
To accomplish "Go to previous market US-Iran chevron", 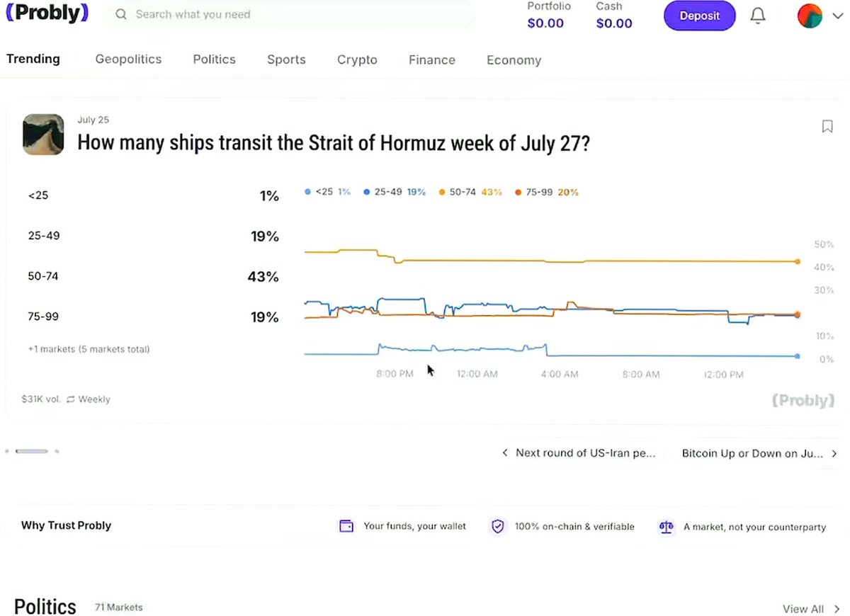I will tap(504, 453).
